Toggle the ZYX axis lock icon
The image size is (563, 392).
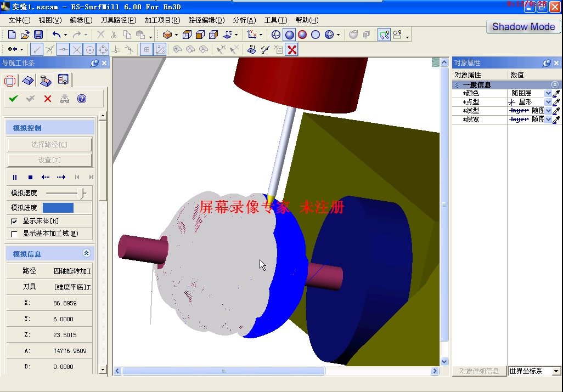tap(160, 49)
